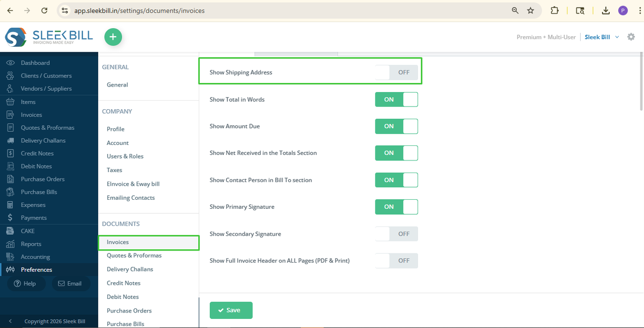Image resolution: width=644 pixels, height=328 pixels.
Task: Toggle Show Full Invoice Header on ALL Pages
Action: (x=396, y=261)
